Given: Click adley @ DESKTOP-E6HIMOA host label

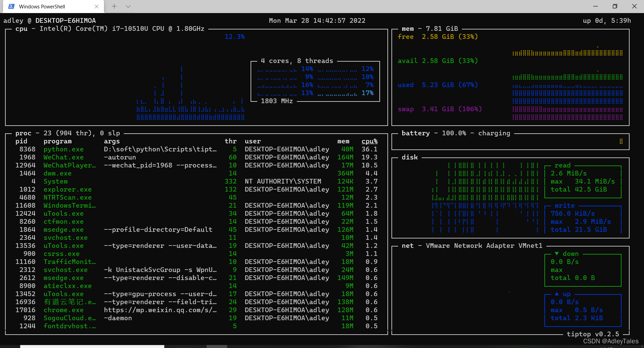Looking at the screenshot, I should pos(50,21).
